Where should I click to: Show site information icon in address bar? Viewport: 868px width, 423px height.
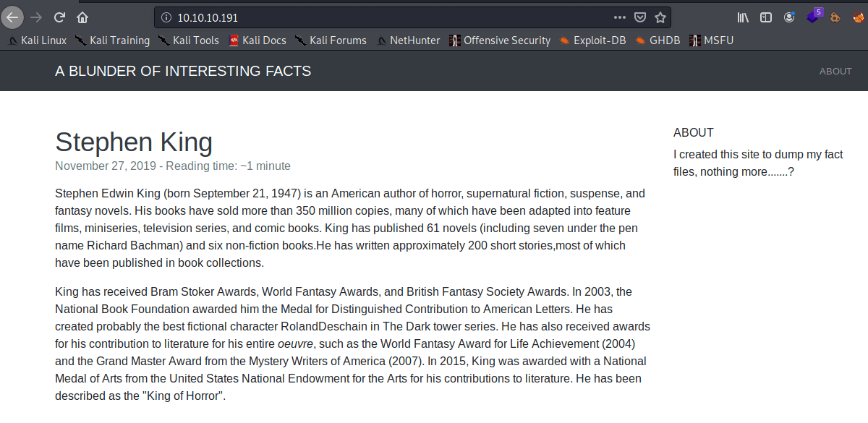pyautogui.click(x=166, y=17)
